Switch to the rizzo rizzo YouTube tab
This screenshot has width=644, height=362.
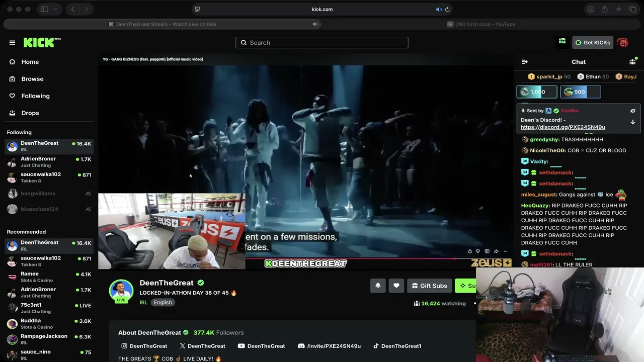pos(481,24)
